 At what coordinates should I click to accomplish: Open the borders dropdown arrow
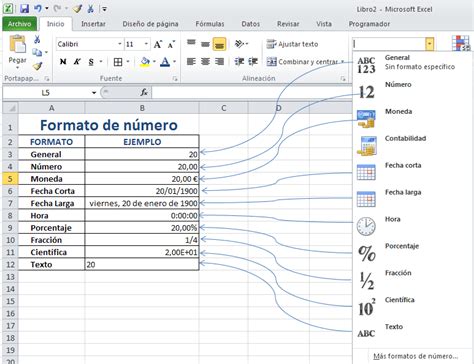[x=128, y=62]
